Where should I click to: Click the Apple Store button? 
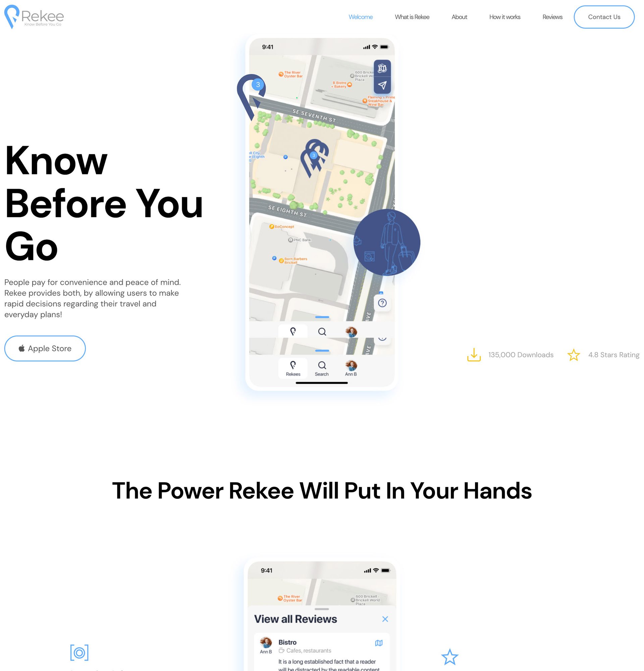pos(45,349)
